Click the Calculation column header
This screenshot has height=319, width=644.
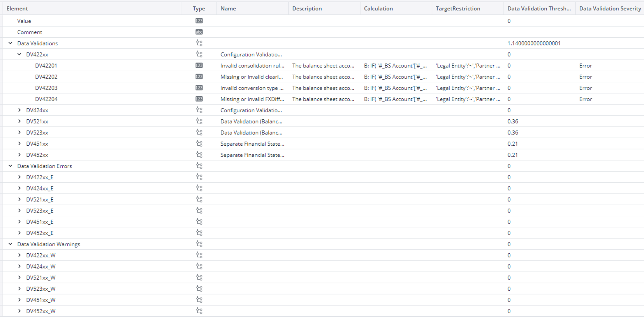pos(378,8)
